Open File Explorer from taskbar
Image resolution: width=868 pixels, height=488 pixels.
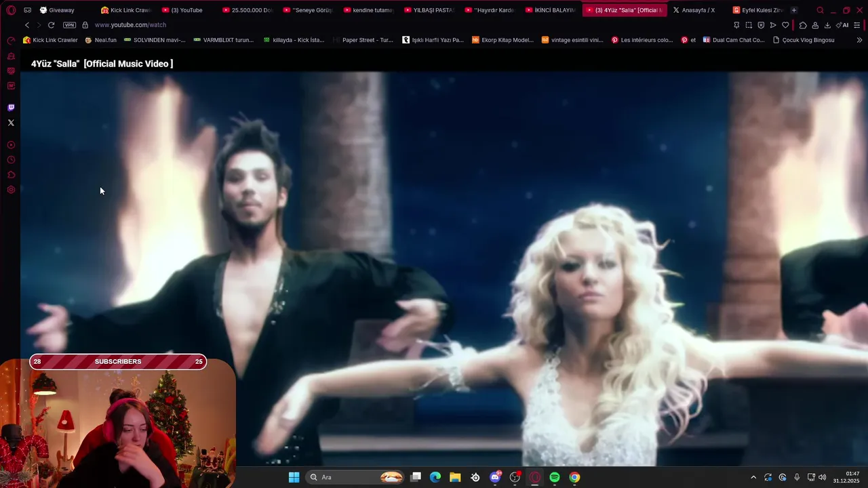(455, 477)
